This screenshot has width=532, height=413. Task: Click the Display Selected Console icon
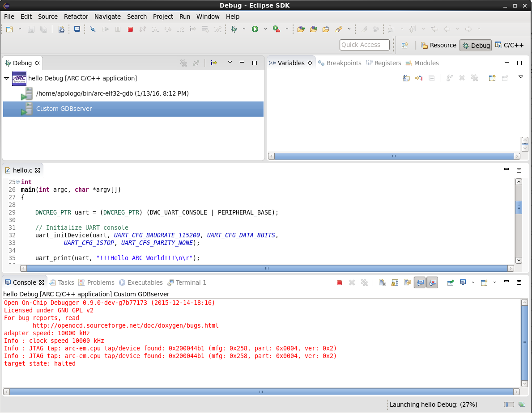(463, 282)
